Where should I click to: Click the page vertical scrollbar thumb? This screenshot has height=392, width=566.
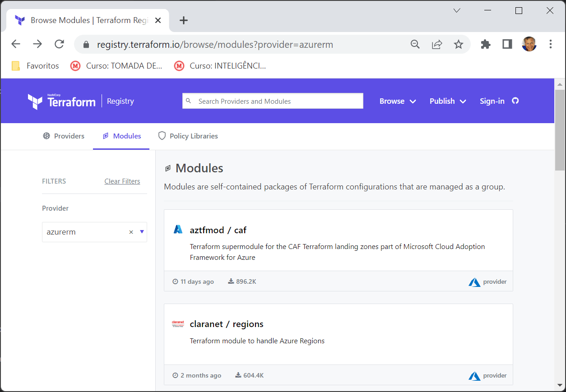(x=560, y=131)
